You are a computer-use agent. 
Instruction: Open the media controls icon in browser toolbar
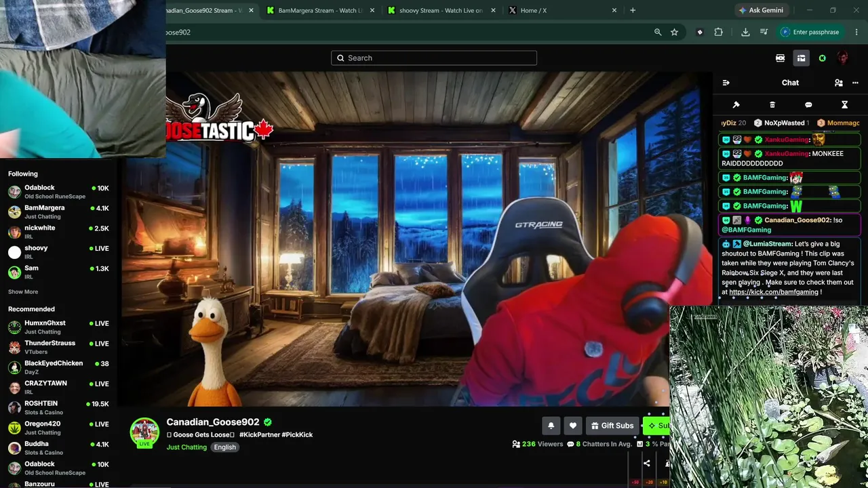(x=764, y=32)
